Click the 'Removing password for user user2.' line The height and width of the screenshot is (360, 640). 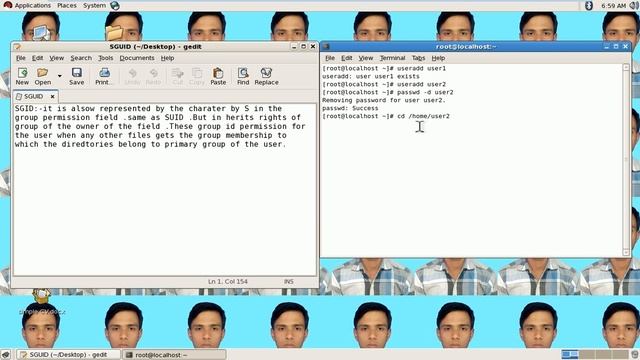click(384, 100)
